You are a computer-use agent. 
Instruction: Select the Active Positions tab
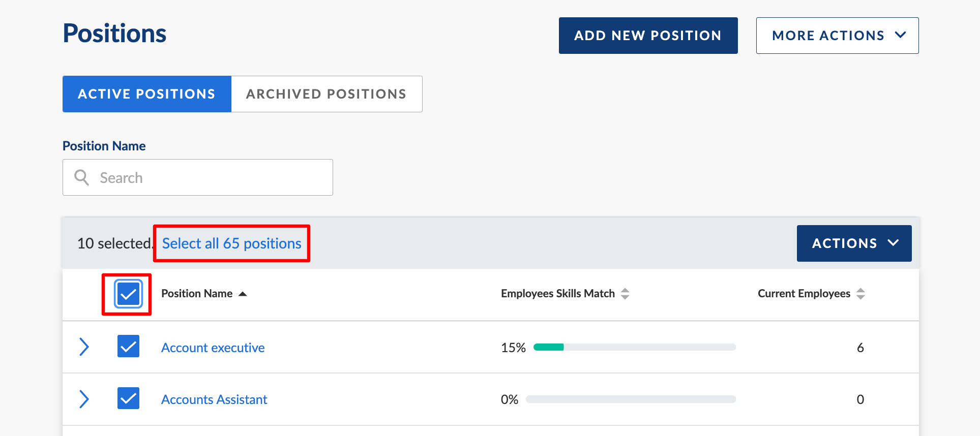[x=146, y=94]
